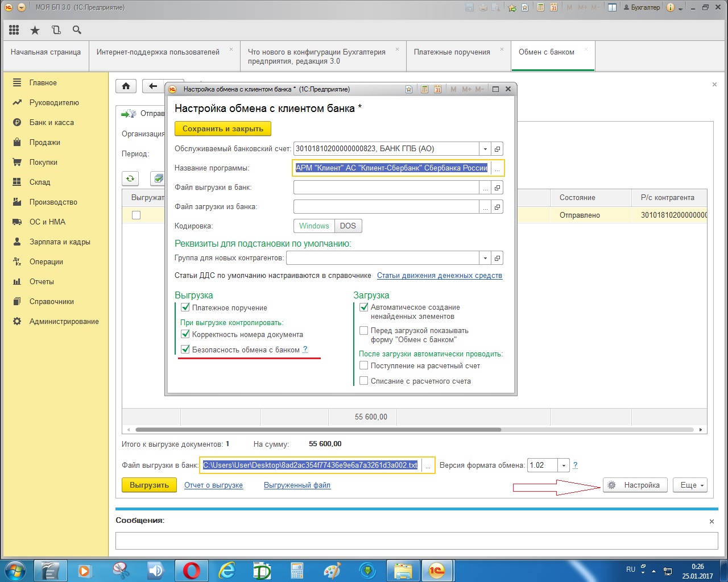Open the sections menu grid icon

14,30
